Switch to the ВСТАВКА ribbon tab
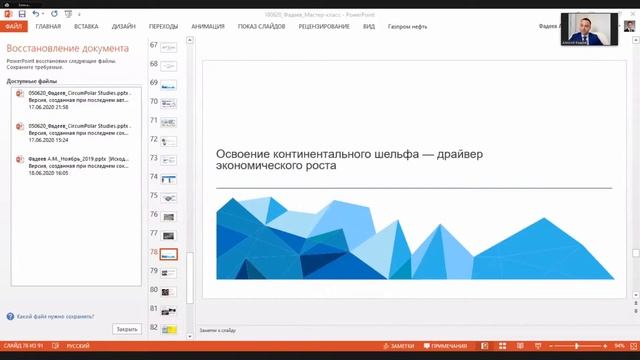 (x=86, y=26)
